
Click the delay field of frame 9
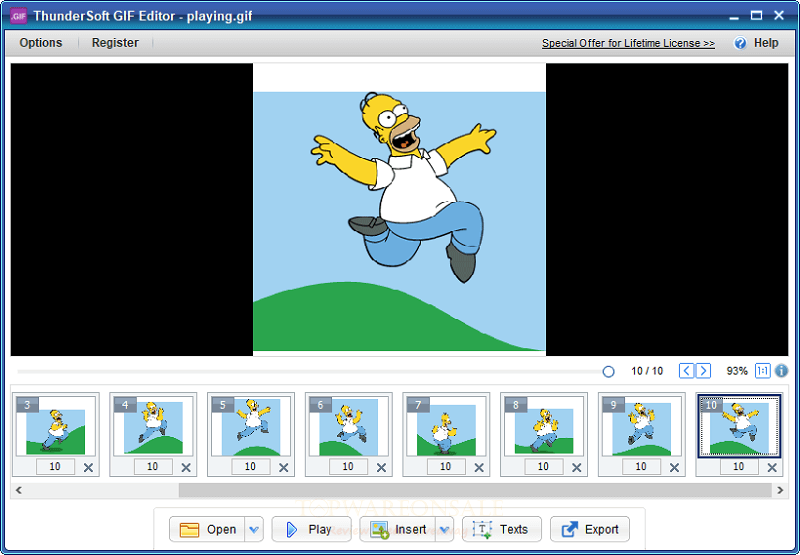641,467
